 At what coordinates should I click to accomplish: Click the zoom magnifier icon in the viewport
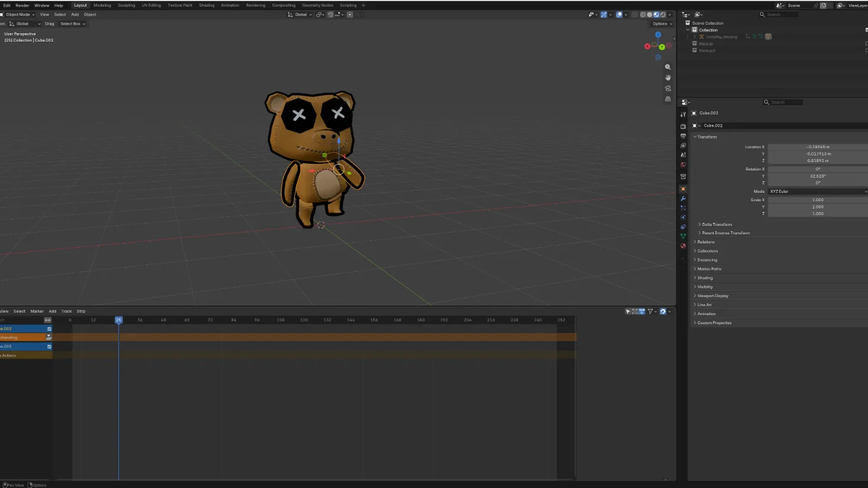pos(668,67)
